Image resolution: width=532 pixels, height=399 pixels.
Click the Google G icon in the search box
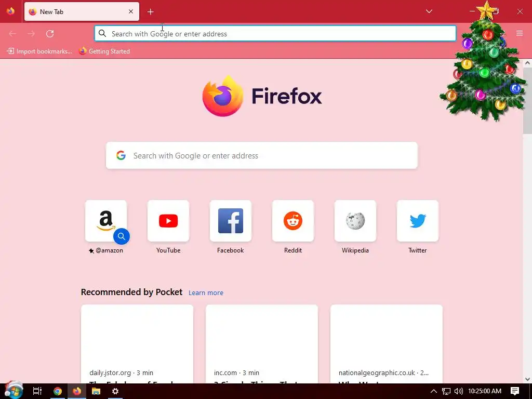pyautogui.click(x=121, y=155)
